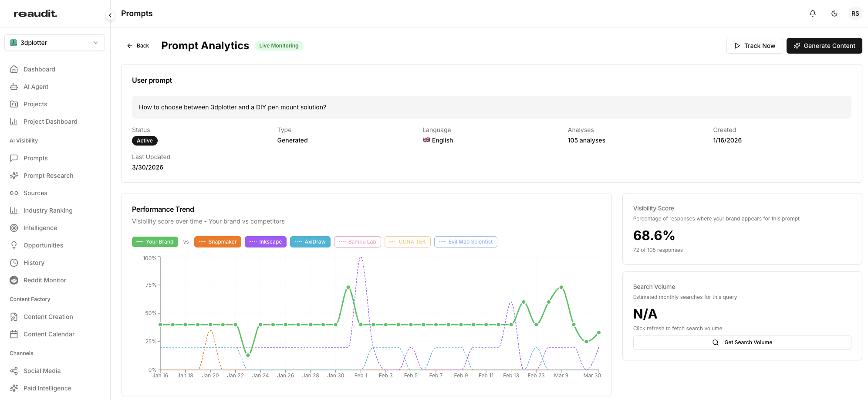Click the Prompts page title in header
Screen dimensions: 868x400
(137, 14)
